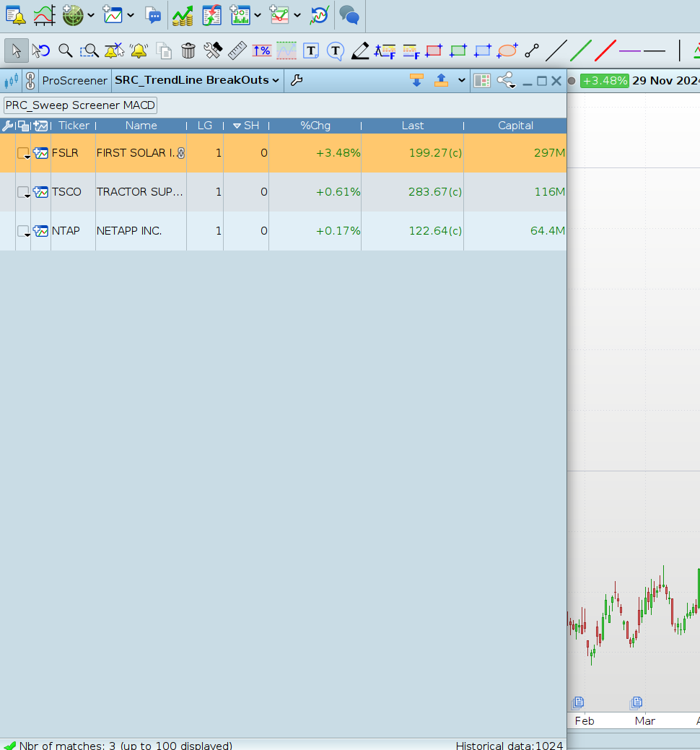Image resolution: width=700 pixels, height=750 pixels.
Task: Select the green rectangle drawing tool
Action: click(x=458, y=51)
